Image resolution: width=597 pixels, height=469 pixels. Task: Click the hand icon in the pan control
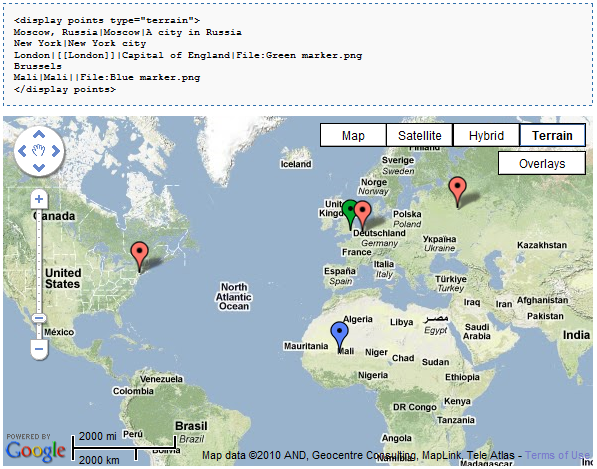(x=39, y=151)
